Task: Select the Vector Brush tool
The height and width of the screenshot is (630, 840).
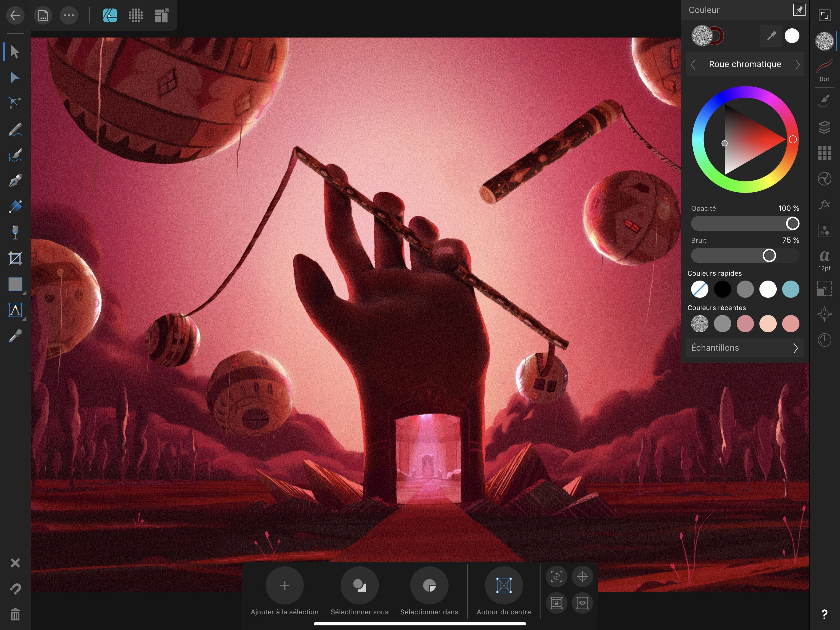Action: pyautogui.click(x=15, y=155)
